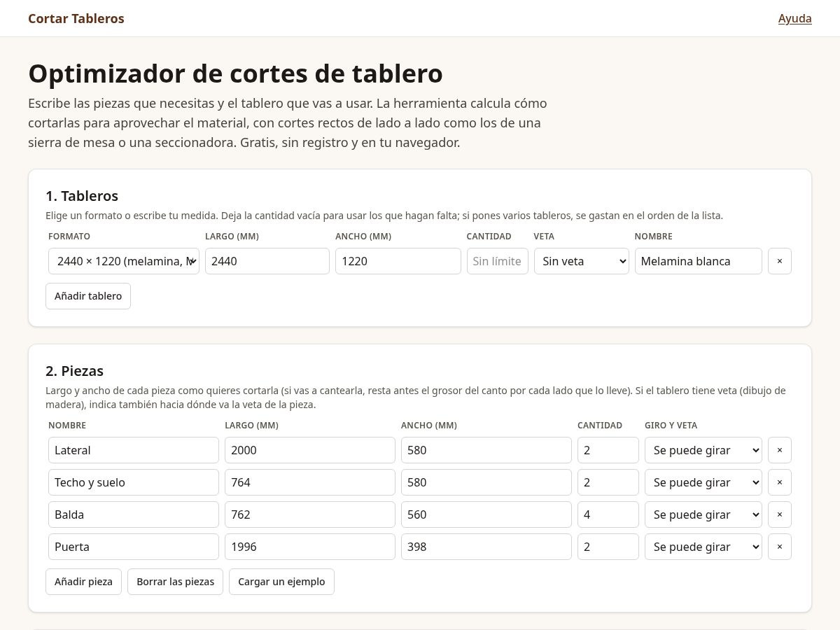The height and width of the screenshot is (630, 840).
Task: Focus the board Ancho field showing 1220
Action: point(398,261)
